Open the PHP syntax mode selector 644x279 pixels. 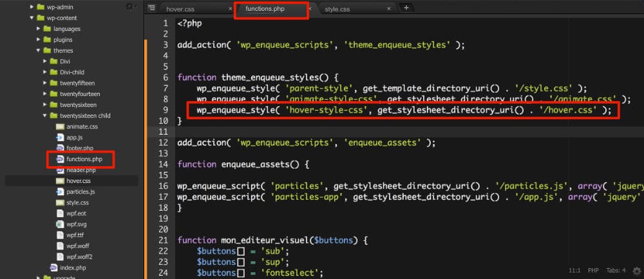click(593, 271)
